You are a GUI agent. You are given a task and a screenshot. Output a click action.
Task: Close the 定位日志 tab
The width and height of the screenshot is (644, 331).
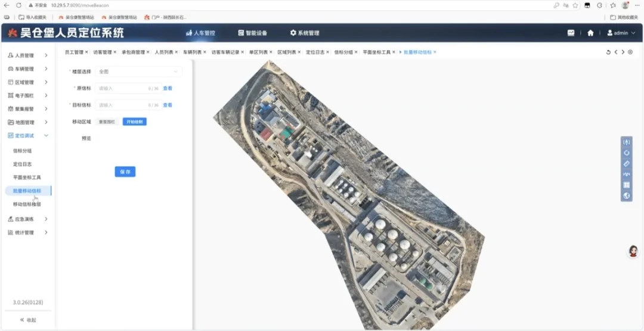pos(327,52)
